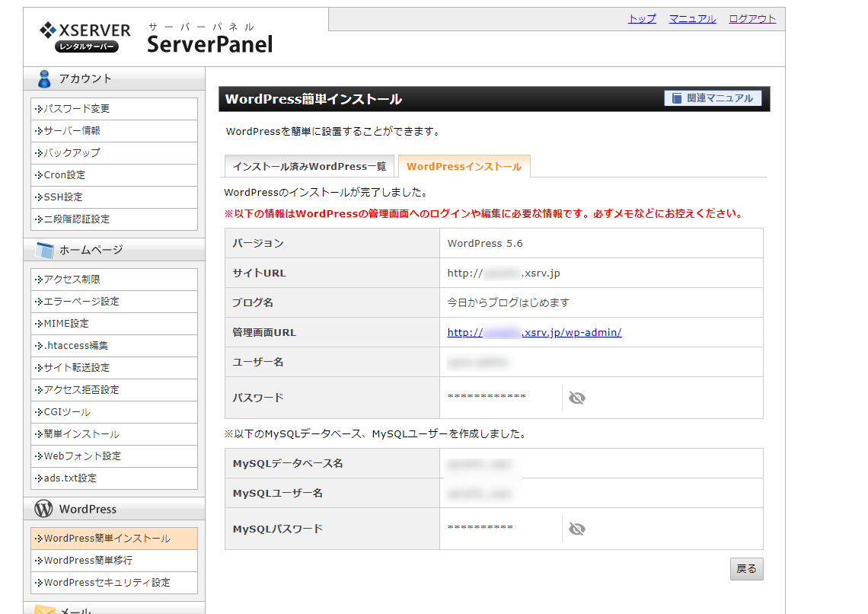Open ads.txt設定 menu item
Viewport: 868px width, 614px height.
[x=114, y=478]
